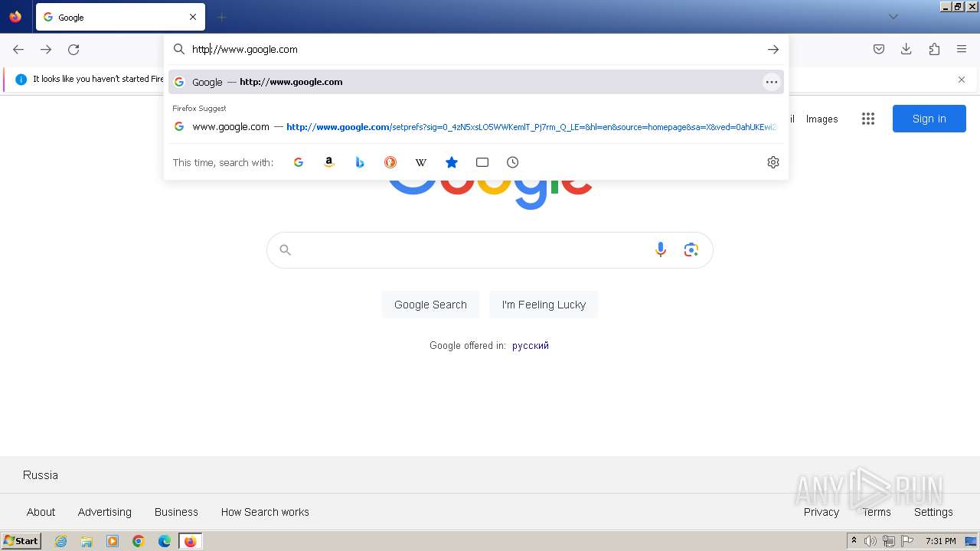This screenshot has width=980, height=551.
Task: Open the Google apps grid
Action: 867,119
